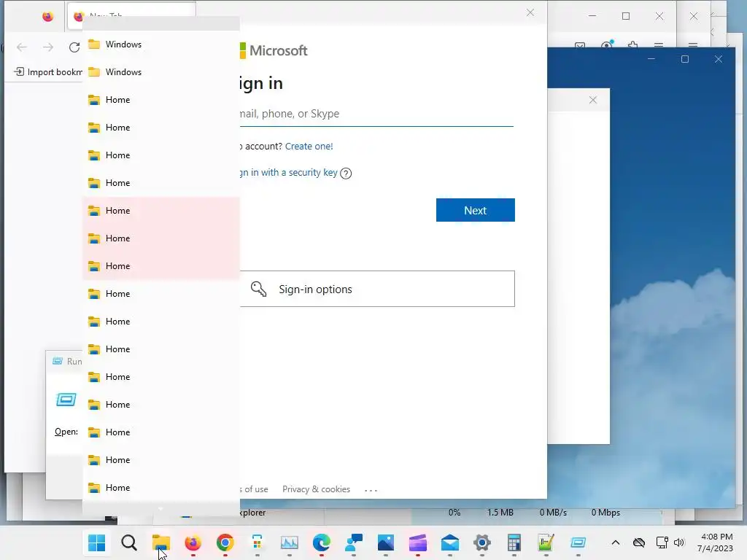Click Run dialog Open: label
747x560 pixels.
[66, 432]
